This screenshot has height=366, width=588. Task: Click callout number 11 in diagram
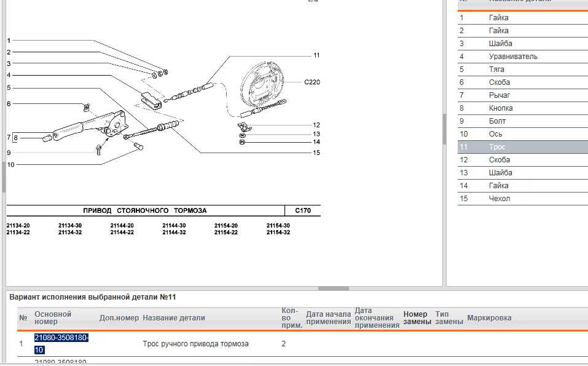pyautogui.click(x=316, y=55)
